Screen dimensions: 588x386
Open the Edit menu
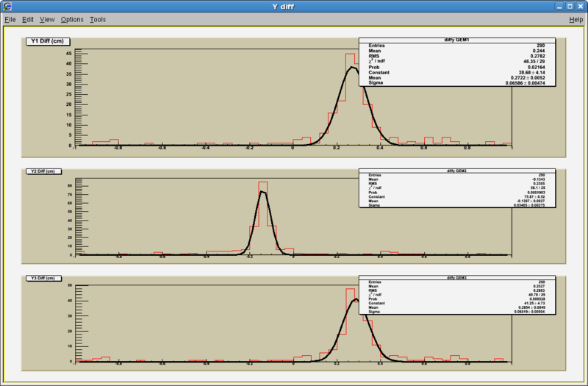[x=28, y=20]
